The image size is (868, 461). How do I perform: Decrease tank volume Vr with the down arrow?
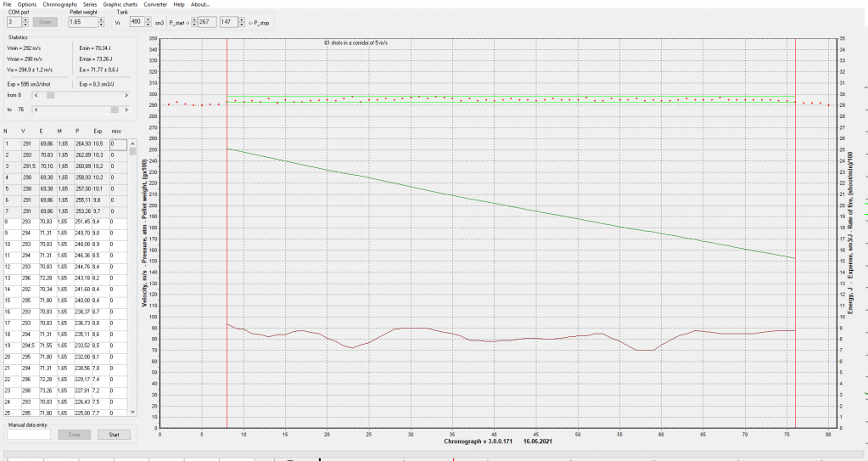click(148, 25)
